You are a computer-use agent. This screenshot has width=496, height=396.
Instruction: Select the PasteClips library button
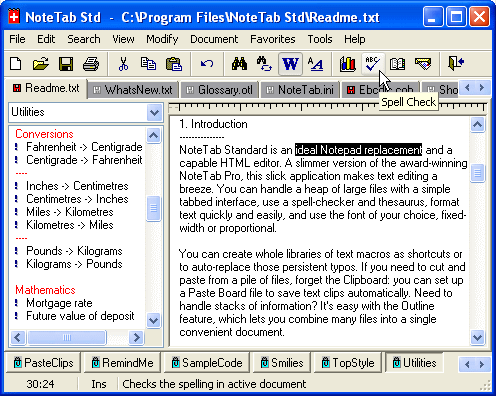click(x=43, y=363)
